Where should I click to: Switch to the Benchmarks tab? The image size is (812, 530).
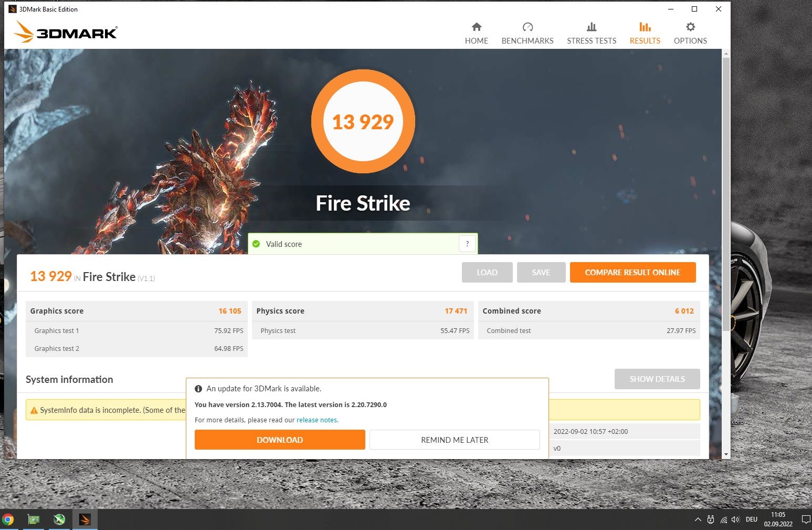pos(527,34)
